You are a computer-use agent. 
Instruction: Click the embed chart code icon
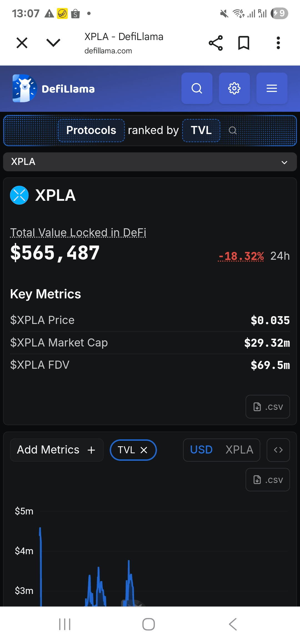[278, 450]
